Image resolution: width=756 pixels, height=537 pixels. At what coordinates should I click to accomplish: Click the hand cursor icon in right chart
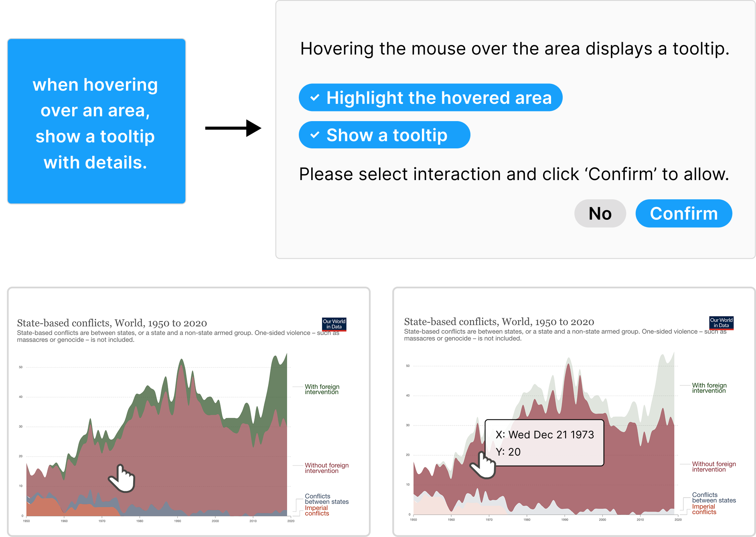(484, 464)
